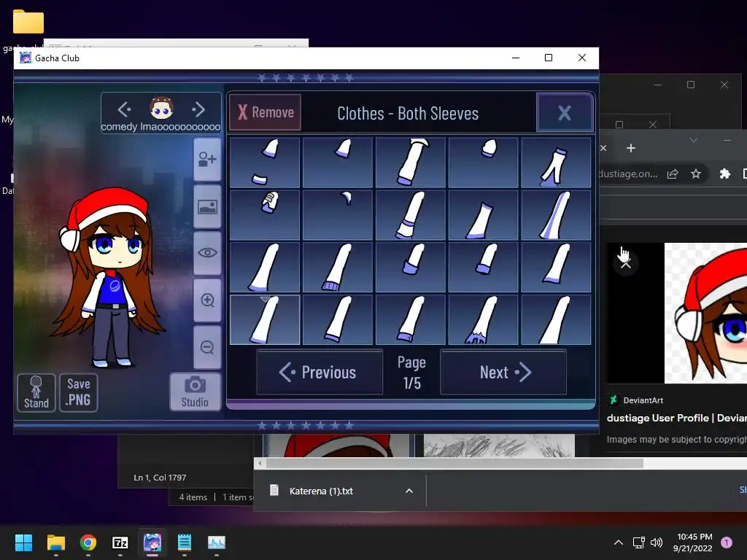Open the Studio camera button

click(196, 392)
